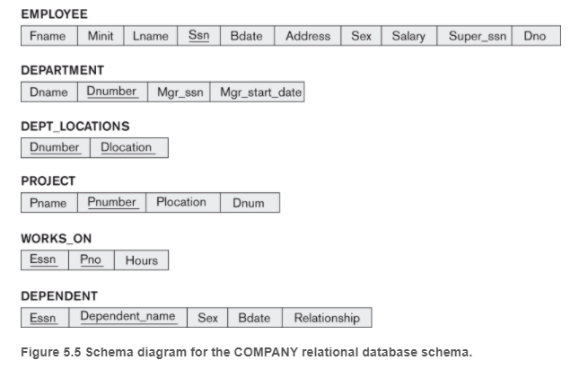Click the Mgr_ssn cell in DEPARTMENT

180,92
